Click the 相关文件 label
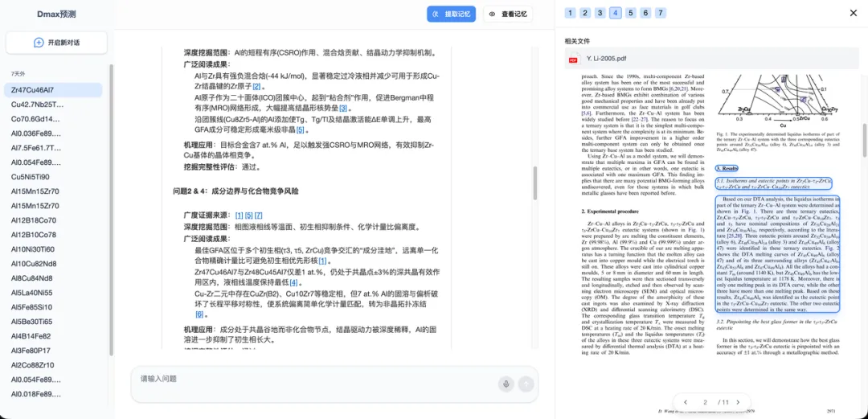The width and height of the screenshot is (868, 419). point(577,41)
